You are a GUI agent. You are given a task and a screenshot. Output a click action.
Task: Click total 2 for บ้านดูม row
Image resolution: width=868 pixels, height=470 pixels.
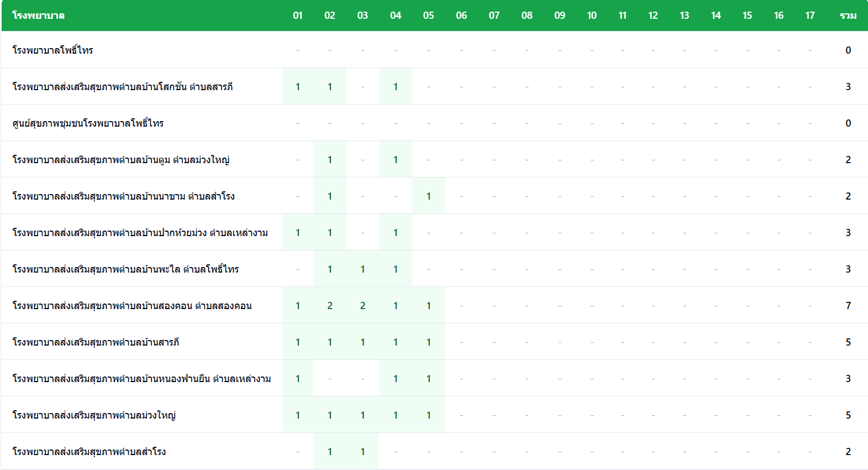848,159
